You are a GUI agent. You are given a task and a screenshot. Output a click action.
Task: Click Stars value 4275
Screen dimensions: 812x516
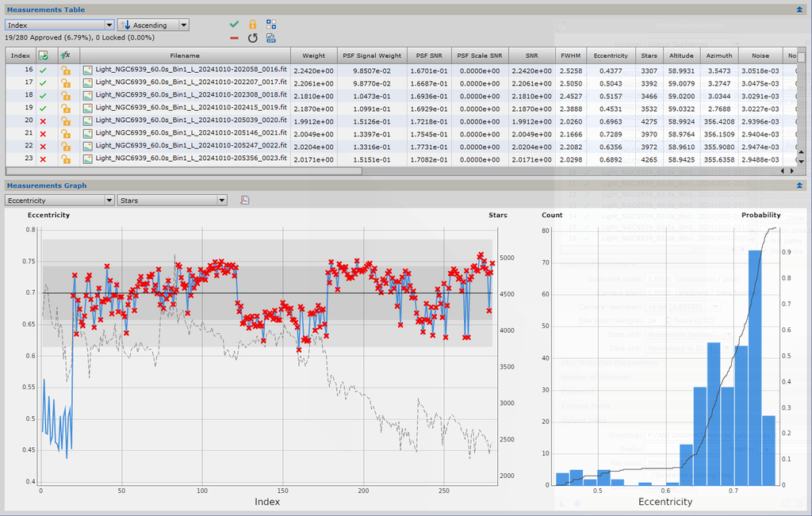pyautogui.click(x=649, y=121)
